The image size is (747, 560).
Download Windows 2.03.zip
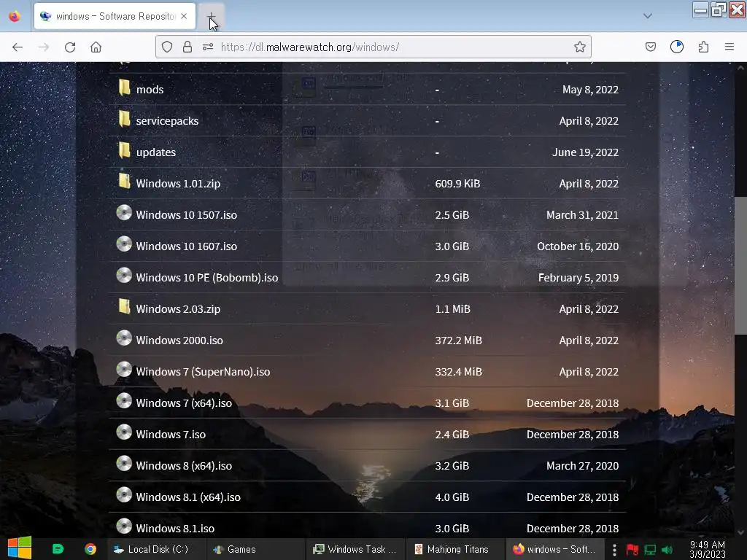pyautogui.click(x=178, y=309)
